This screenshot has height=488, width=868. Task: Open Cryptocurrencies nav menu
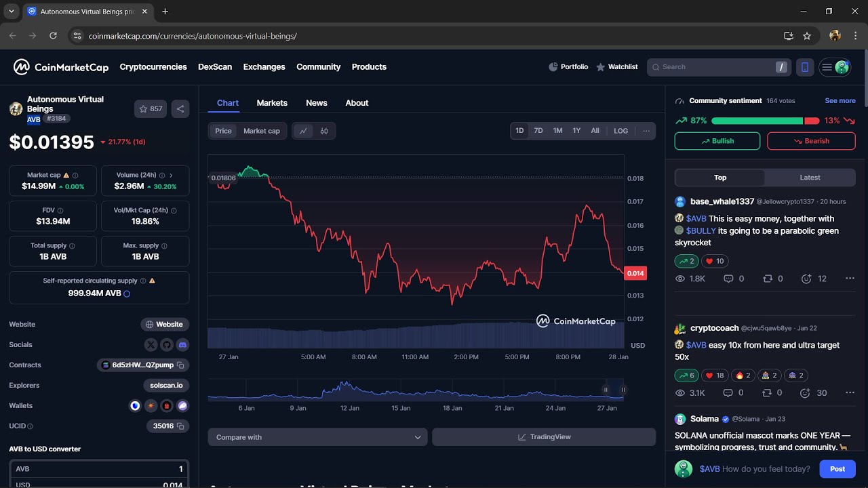click(153, 67)
